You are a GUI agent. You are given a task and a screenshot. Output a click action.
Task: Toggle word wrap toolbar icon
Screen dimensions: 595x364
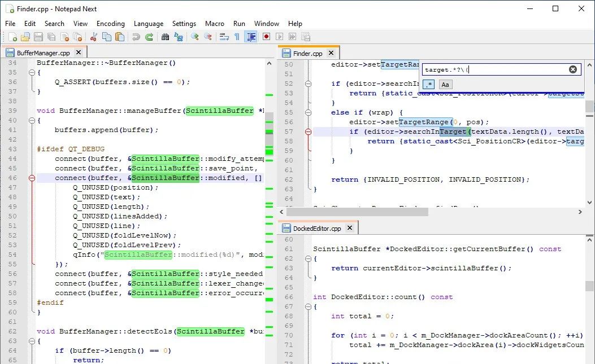click(224, 37)
